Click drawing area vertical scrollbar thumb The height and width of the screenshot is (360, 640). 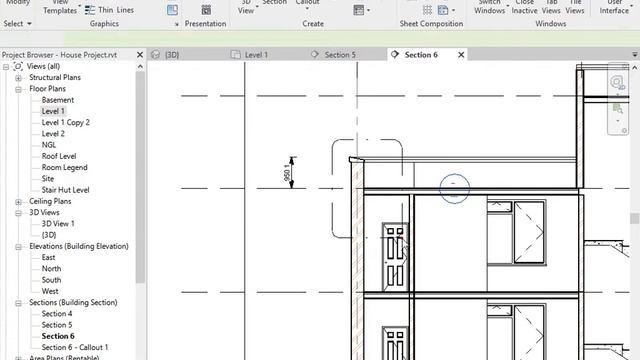[x=635, y=218]
